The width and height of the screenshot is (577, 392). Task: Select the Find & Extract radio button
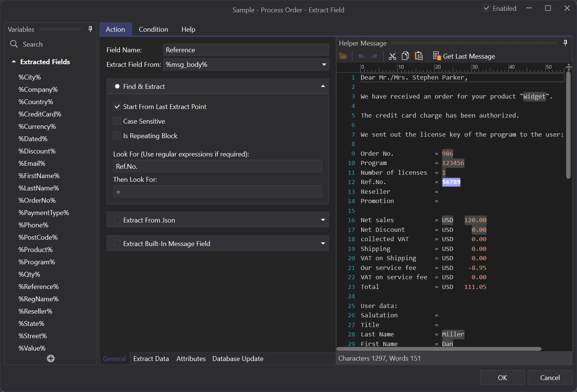[x=117, y=86]
